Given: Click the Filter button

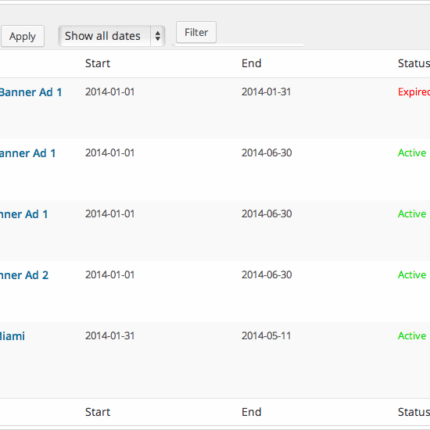Looking at the screenshot, I should pyautogui.click(x=196, y=32).
